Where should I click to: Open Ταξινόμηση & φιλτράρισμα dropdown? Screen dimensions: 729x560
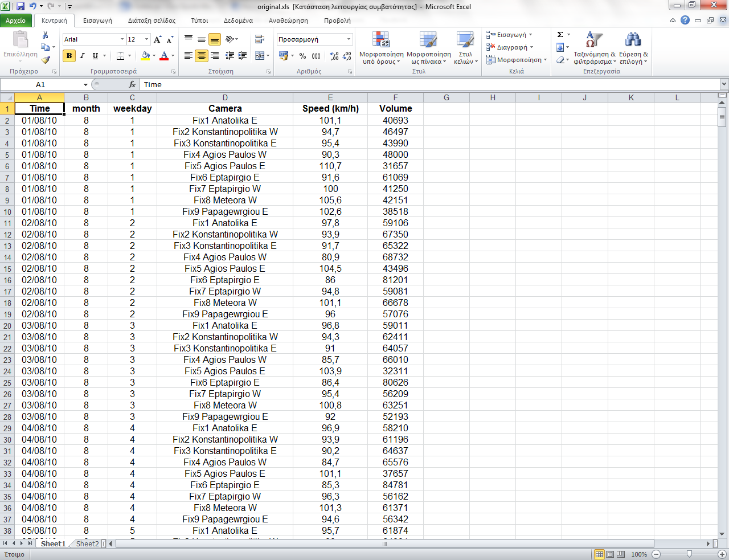click(x=594, y=48)
